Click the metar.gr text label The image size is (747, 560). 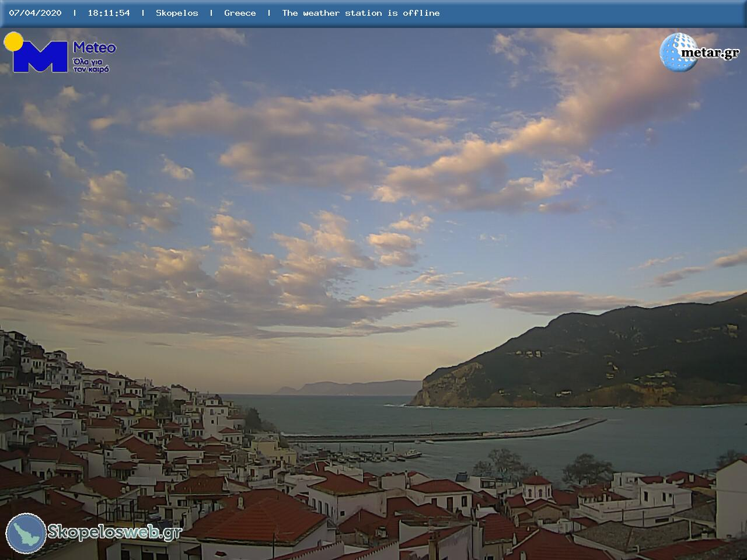click(x=710, y=52)
